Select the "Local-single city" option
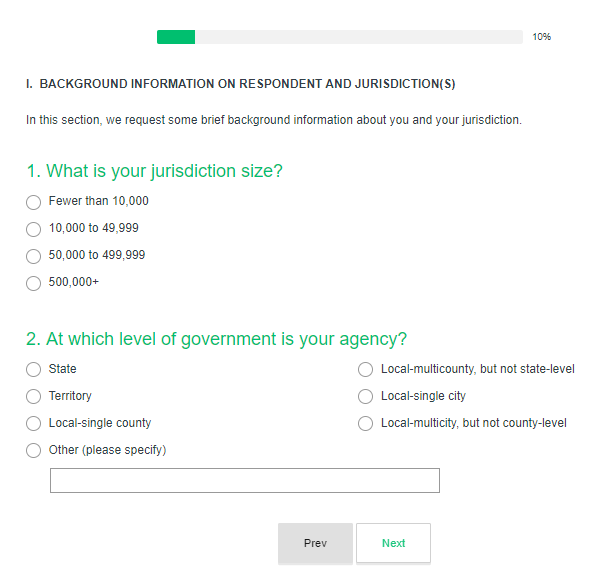Image resolution: width=605 pixels, height=587 pixels. tap(366, 397)
